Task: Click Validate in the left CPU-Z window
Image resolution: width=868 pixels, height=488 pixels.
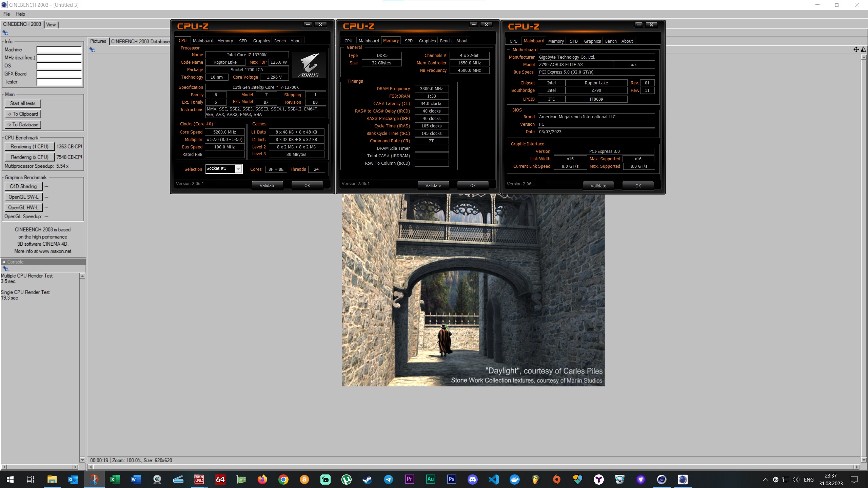Action: (x=268, y=185)
